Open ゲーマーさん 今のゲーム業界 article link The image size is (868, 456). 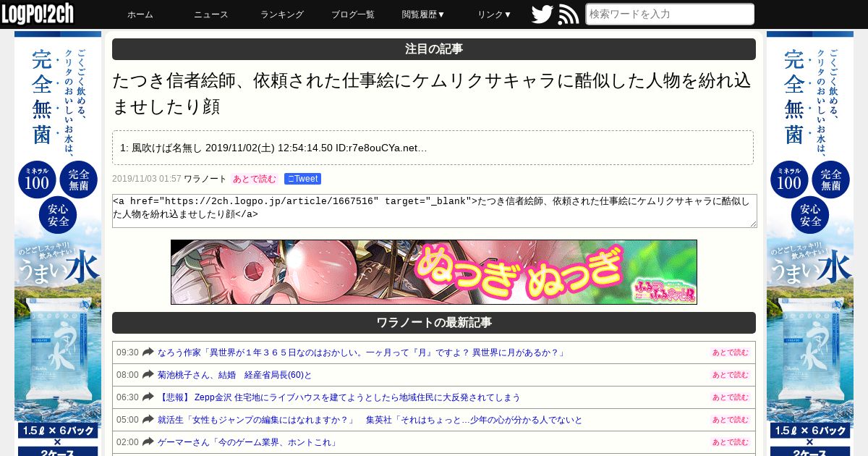248,442
